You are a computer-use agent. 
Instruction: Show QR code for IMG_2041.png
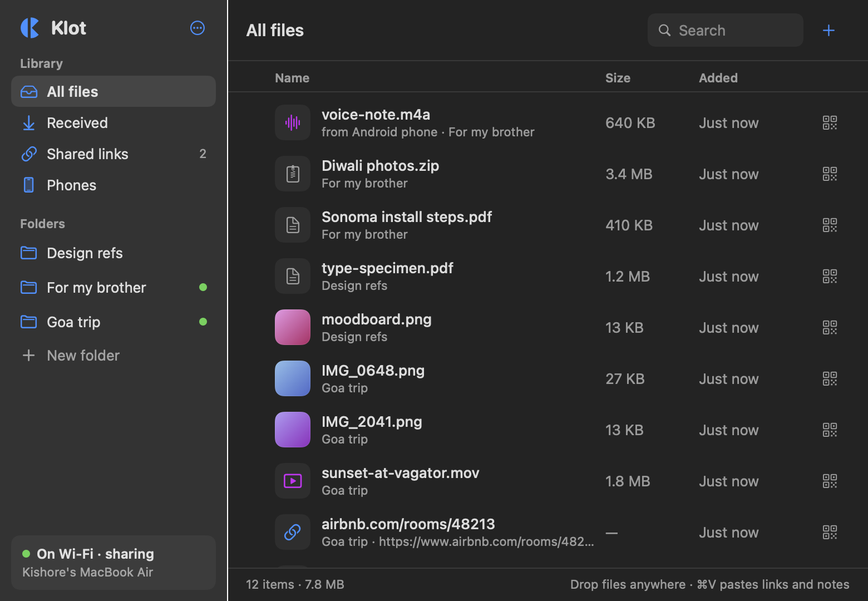[830, 430]
